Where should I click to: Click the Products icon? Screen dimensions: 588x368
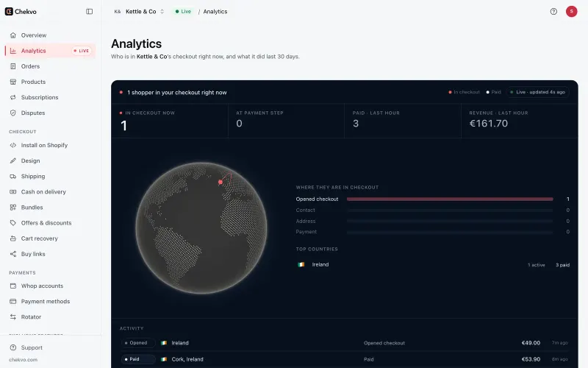pos(13,82)
